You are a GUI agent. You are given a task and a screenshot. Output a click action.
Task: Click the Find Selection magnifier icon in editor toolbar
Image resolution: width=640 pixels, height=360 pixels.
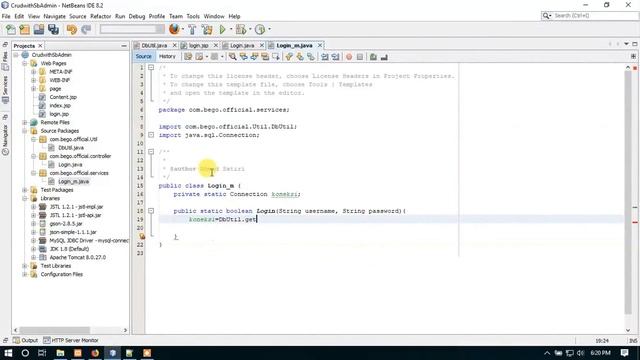pyautogui.click(x=233, y=57)
